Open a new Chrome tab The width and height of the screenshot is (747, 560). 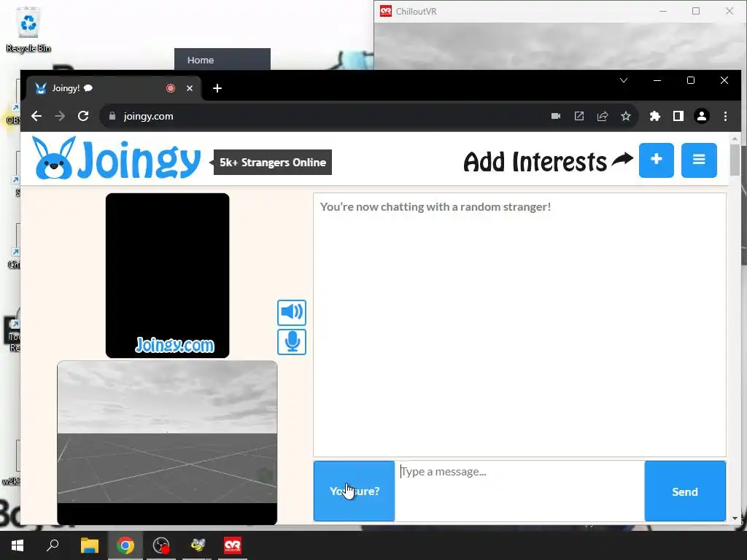(x=217, y=88)
